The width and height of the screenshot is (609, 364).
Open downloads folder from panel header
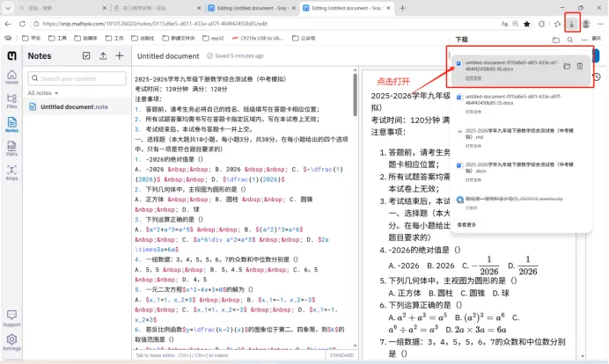tap(556, 40)
